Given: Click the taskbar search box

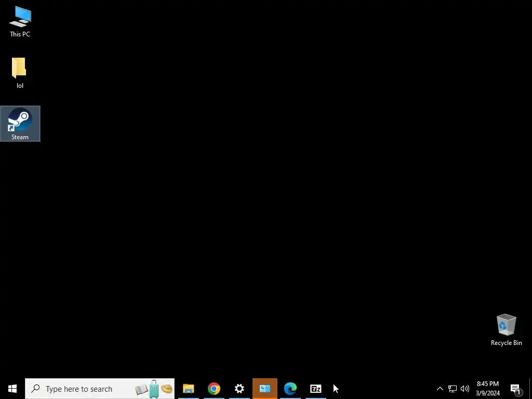Looking at the screenshot, I should coord(100,389).
